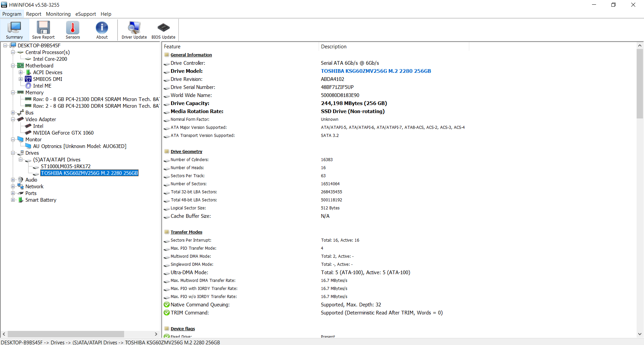The height and width of the screenshot is (345, 644).
Task: Click the Drive Geometry section icon
Action: click(167, 152)
